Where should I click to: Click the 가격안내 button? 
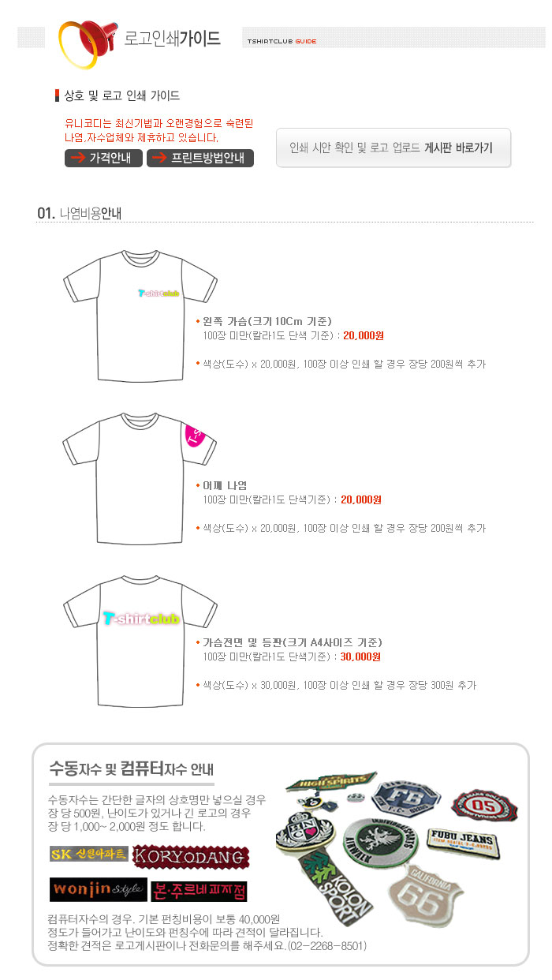pos(103,158)
